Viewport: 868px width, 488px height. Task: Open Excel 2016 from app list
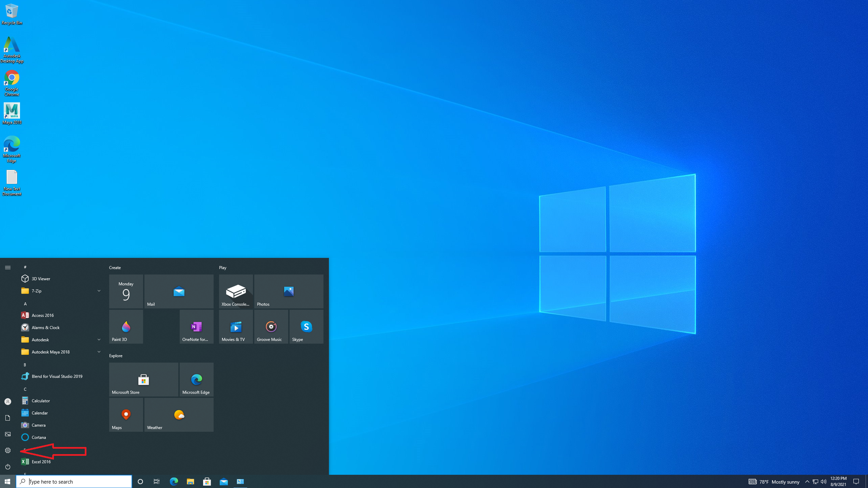[41, 462]
